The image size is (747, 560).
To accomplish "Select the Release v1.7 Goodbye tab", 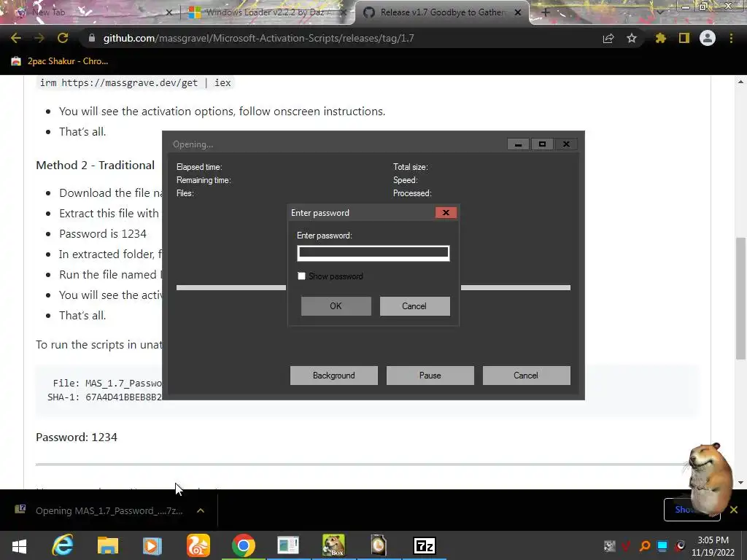I will click(443, 12).
